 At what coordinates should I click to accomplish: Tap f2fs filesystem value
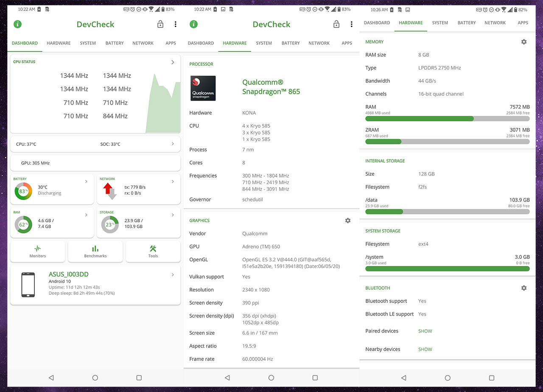423,187
